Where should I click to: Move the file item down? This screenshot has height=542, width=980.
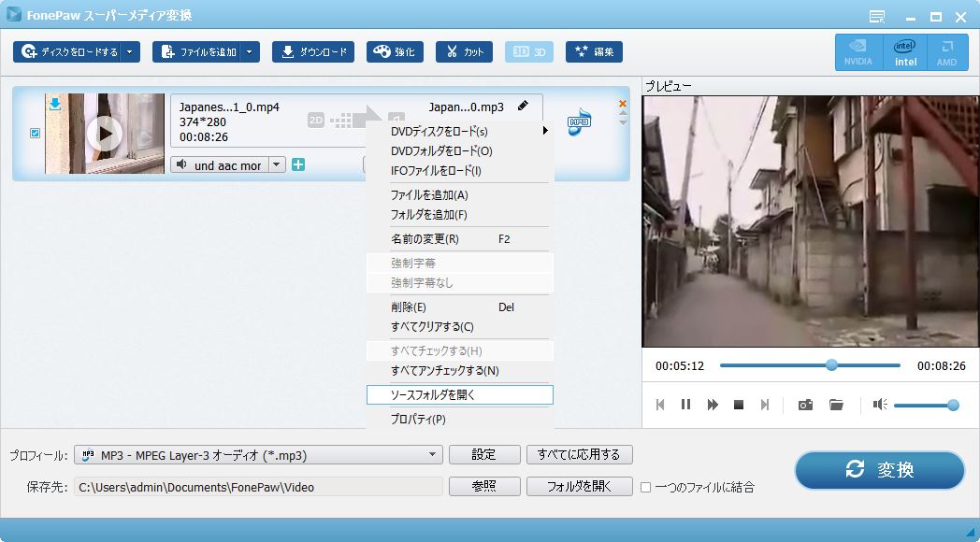pyautogui.click(x=623, y=122)
